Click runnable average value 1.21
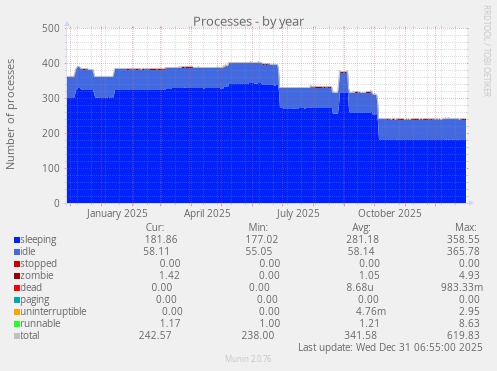 [x=369, y=323]
